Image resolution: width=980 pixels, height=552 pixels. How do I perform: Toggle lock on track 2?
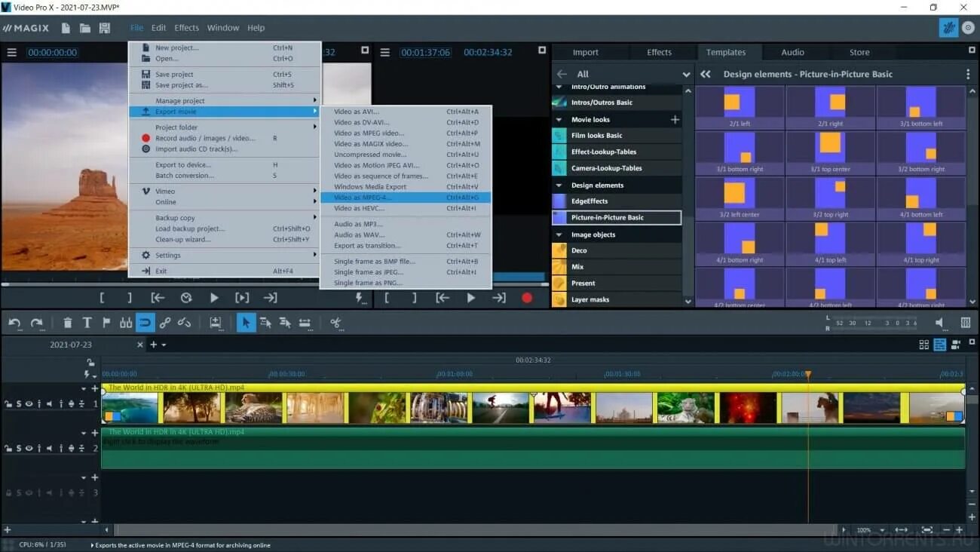[8, 448]
